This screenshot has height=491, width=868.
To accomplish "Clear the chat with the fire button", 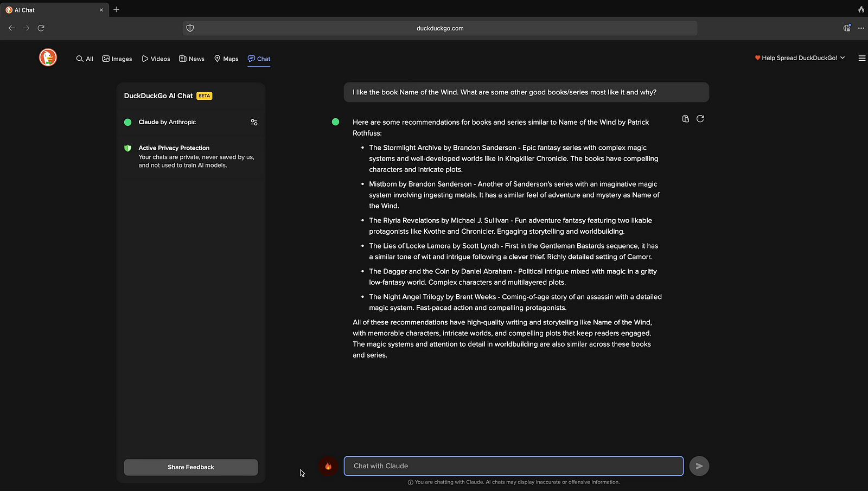I will (x=328, y=466).
